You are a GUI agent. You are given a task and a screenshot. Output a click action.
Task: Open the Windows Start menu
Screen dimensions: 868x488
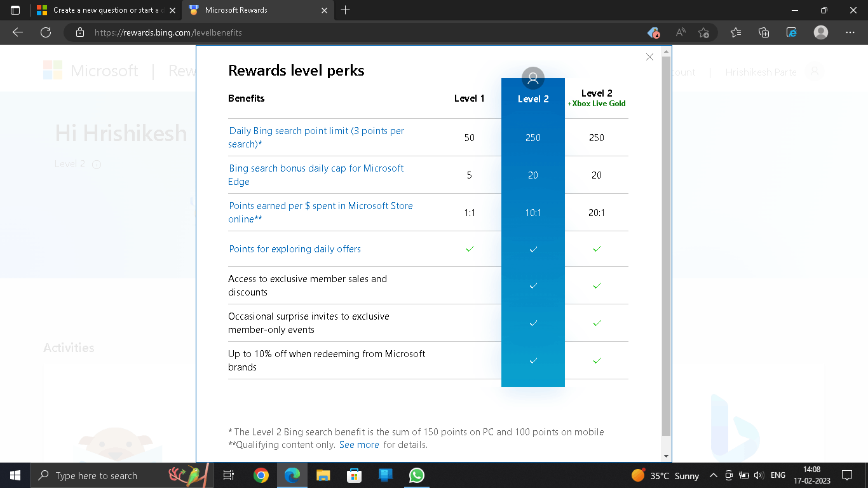tap(15, 475)
